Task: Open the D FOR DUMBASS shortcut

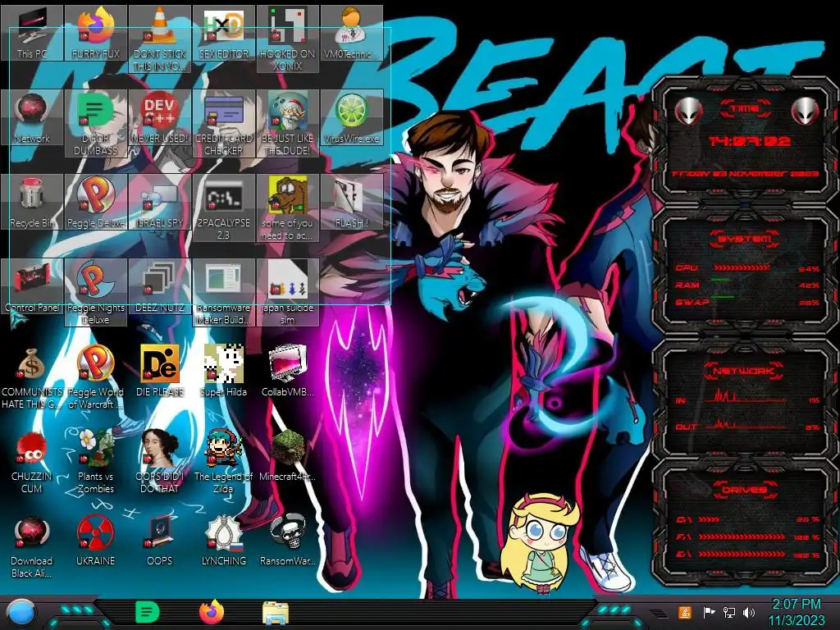Action: click(96, 123)
